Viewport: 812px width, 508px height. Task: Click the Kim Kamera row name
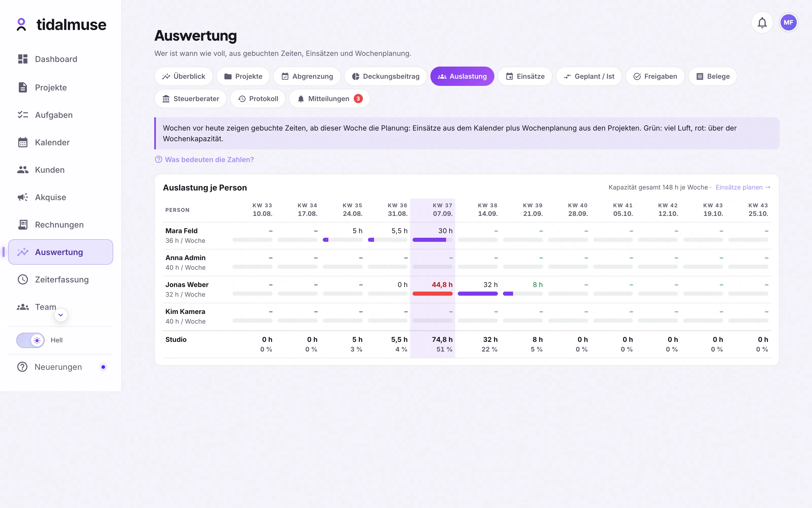[185, 311]
